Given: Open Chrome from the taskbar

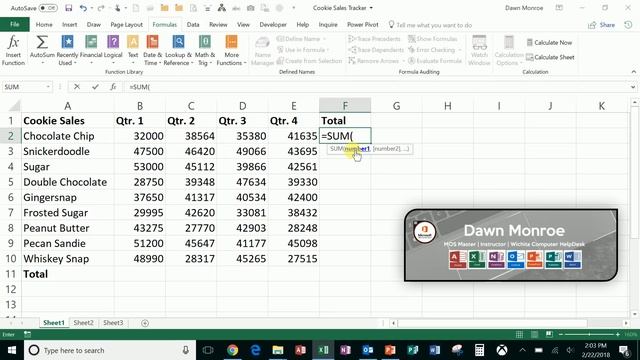Looking at the screenshot, I should [233, 350].
